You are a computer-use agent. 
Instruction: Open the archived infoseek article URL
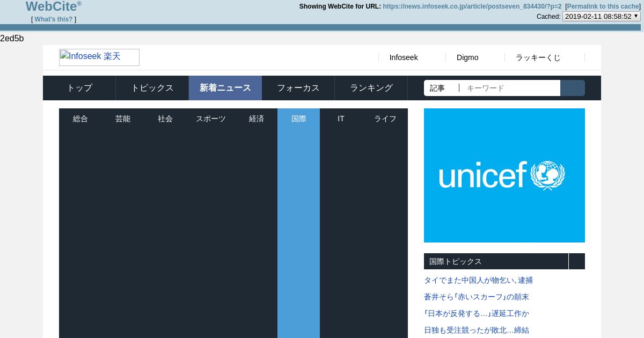click(472, 6)
